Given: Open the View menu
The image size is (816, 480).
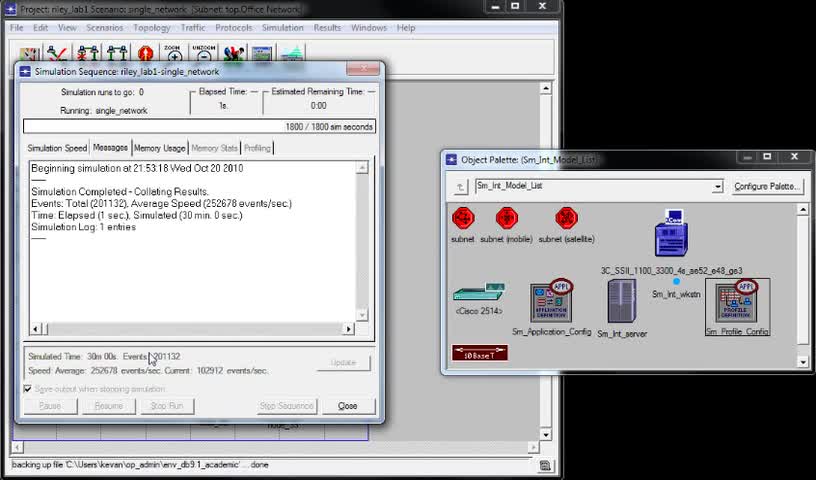Looking at the screenshot, I should pos(67,28).
